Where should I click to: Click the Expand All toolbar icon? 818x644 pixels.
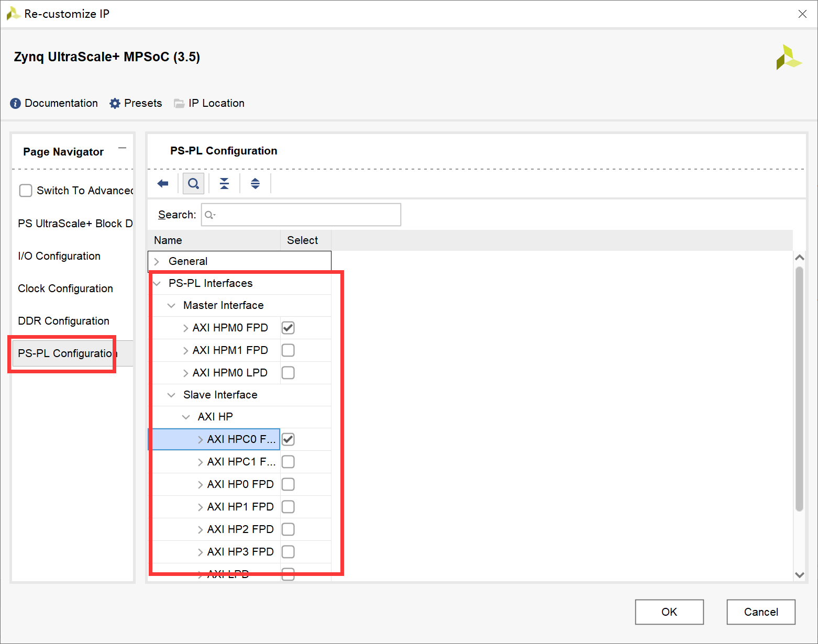[255, 183]
